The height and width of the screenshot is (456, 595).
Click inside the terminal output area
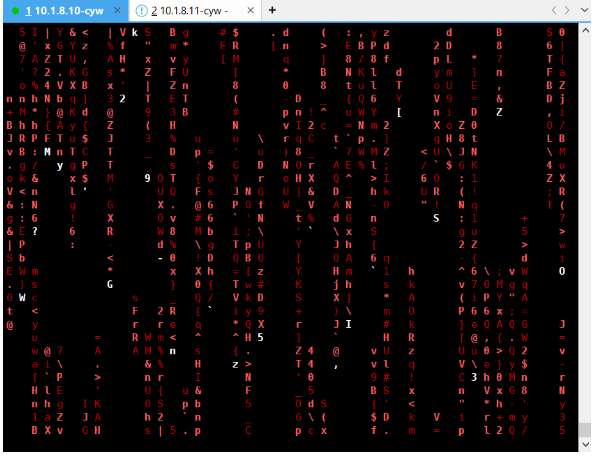(x=291, y=237)
